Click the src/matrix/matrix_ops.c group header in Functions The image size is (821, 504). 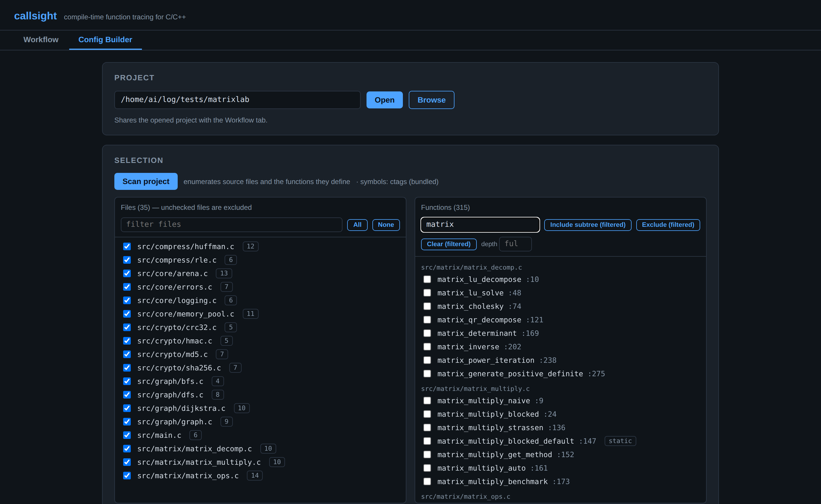coord(465,496)
